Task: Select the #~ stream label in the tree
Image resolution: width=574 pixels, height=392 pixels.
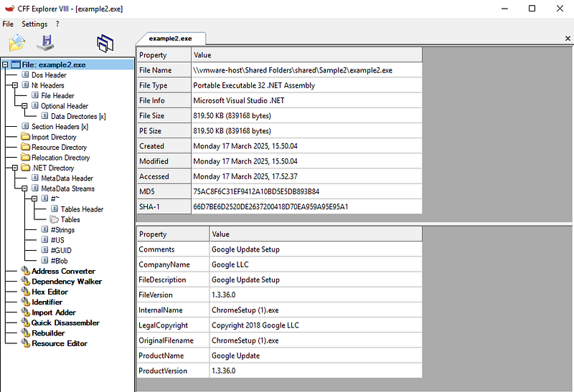Action: 55,199
